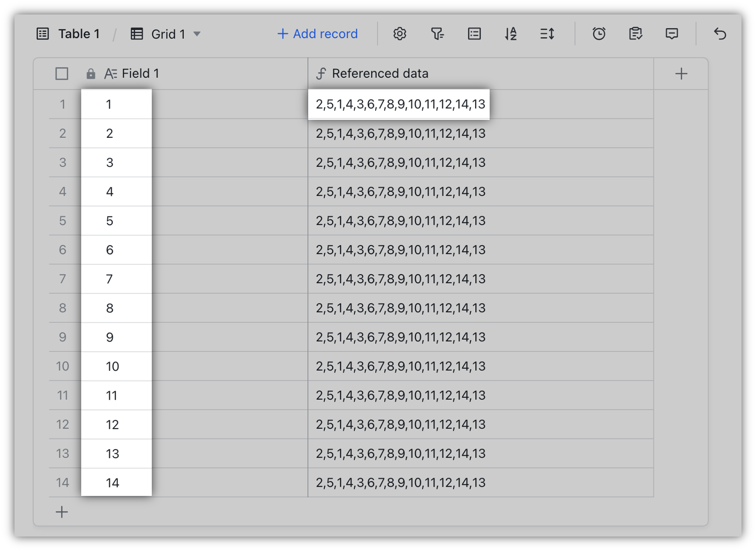Click the undo arrow icon
The width and height of the screenshot is (756, 551).
(x=720, y=34)
